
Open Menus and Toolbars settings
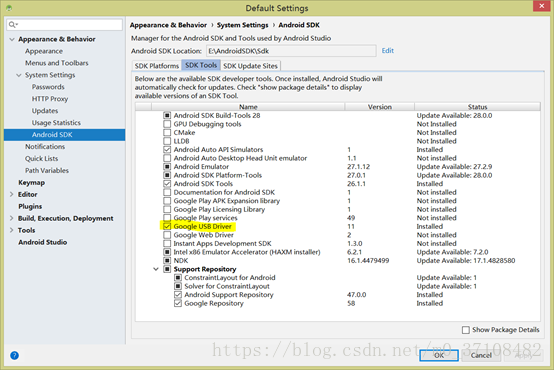[57, 63]
